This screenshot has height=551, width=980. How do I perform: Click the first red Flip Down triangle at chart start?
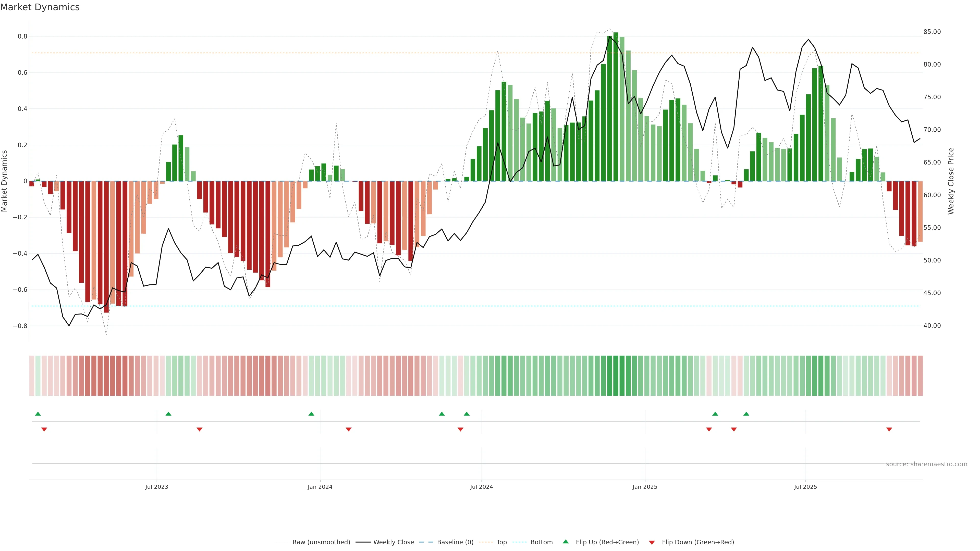point(44,429)
